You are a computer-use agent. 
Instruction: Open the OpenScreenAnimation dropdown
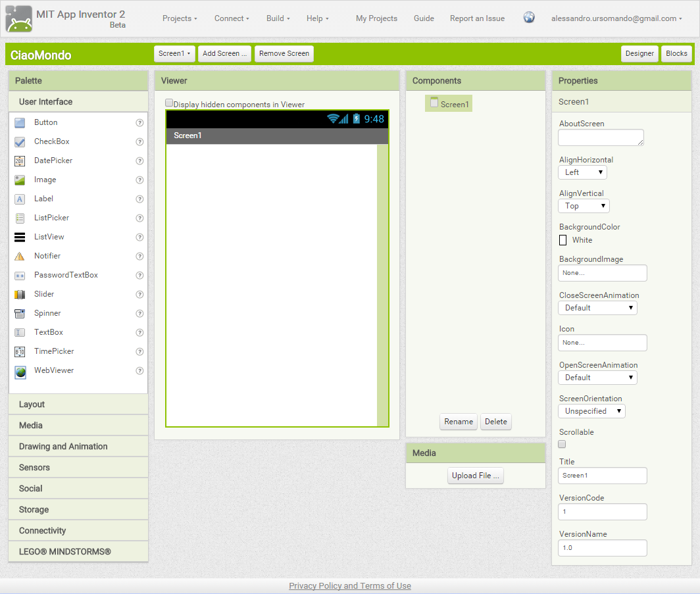(x=598, y=378)
